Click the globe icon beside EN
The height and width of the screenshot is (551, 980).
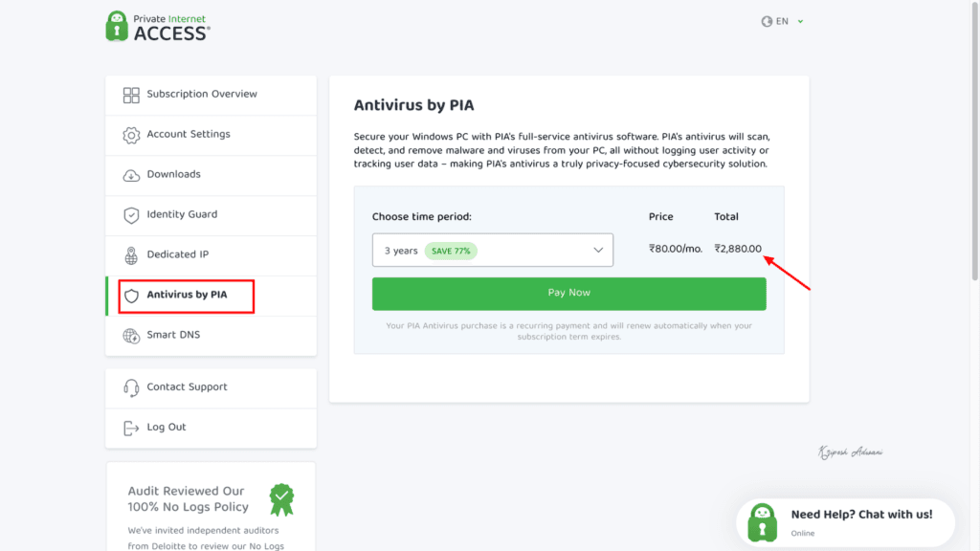[x=767, y=21]
